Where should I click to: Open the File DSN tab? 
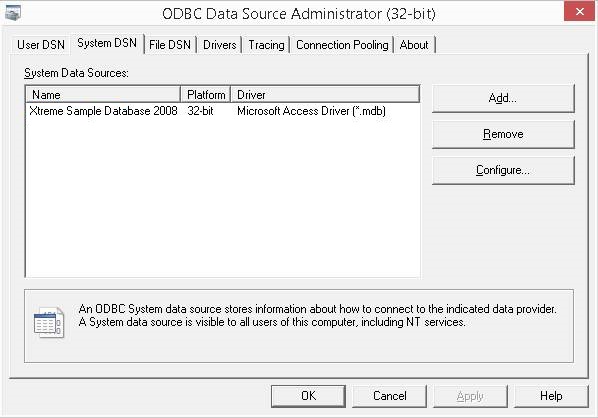tap(170, 45)
